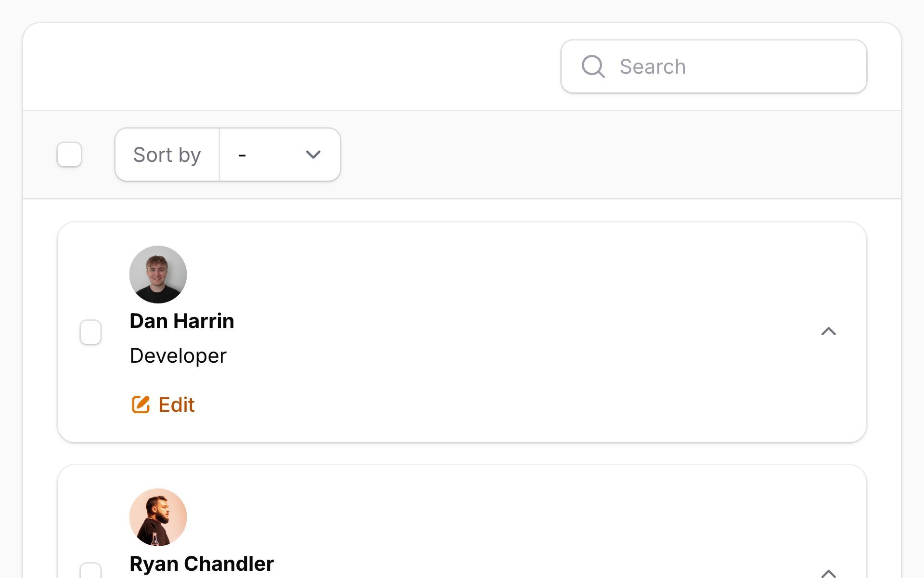Click the sort dropdown chevron arrow
Screen dimensions: 924x578
click(313, 155)
